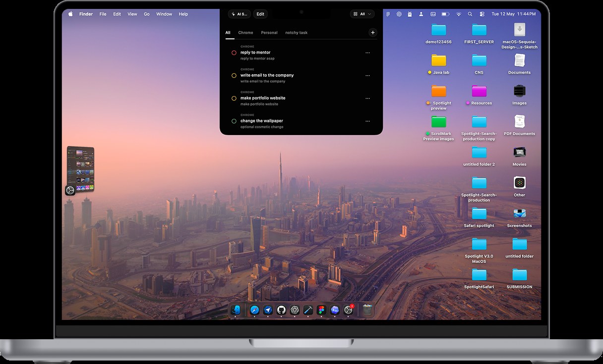The height and width of the screenshot is (364, 603).
Task: Check the battery status icon
Action: (x=445, y=14)
